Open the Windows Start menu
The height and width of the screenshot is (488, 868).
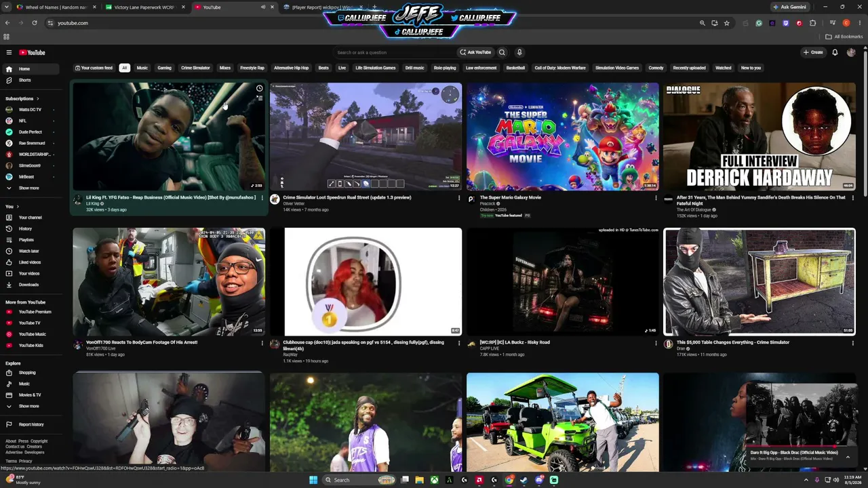[313, 480]
